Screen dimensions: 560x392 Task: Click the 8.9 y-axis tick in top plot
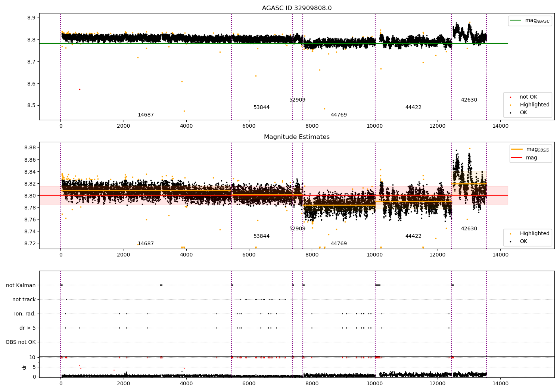click(31, 18)
